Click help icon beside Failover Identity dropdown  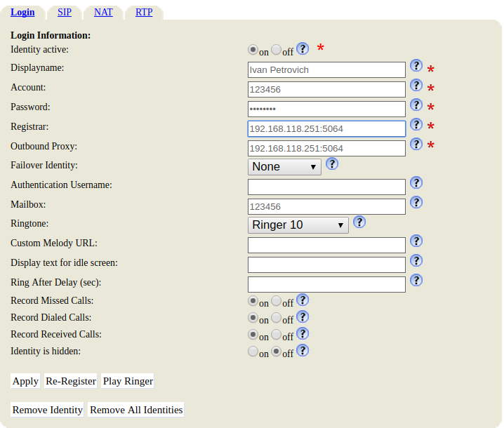coord(332,163)
